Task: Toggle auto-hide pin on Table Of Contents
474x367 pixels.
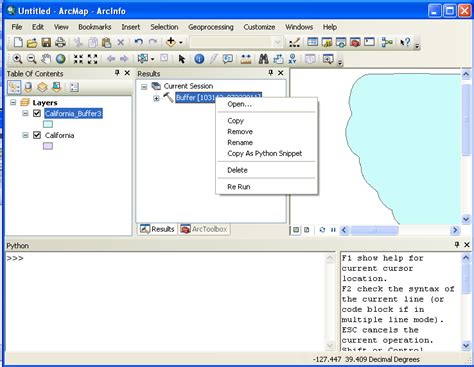Action: tap(117, 73)
